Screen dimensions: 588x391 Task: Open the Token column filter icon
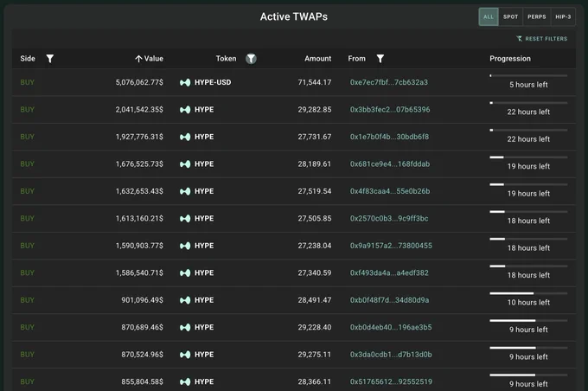coord(251,59)
